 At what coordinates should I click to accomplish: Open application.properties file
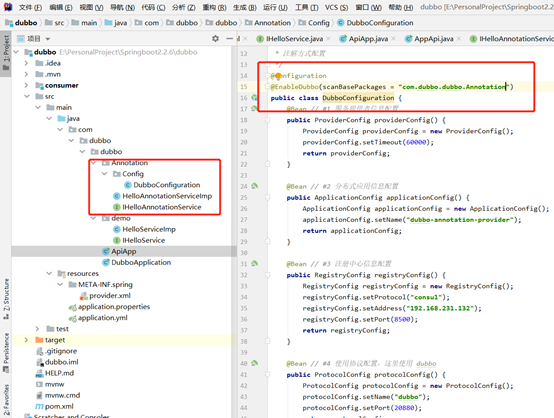coord(110,307)
